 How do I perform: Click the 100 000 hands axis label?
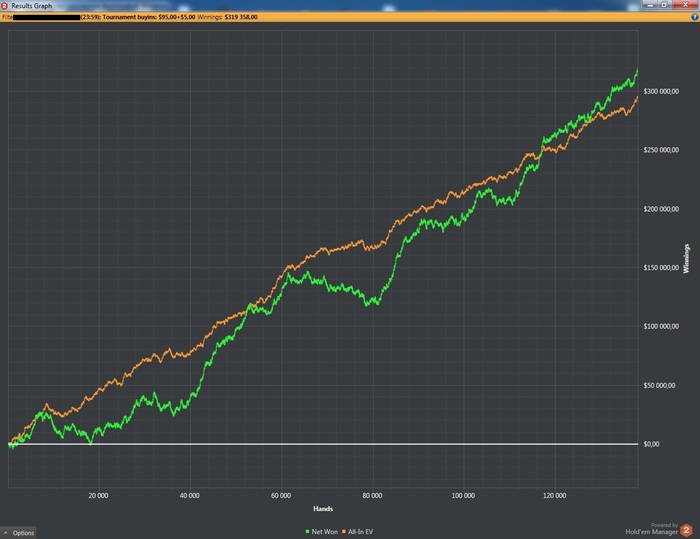point(463,496)
